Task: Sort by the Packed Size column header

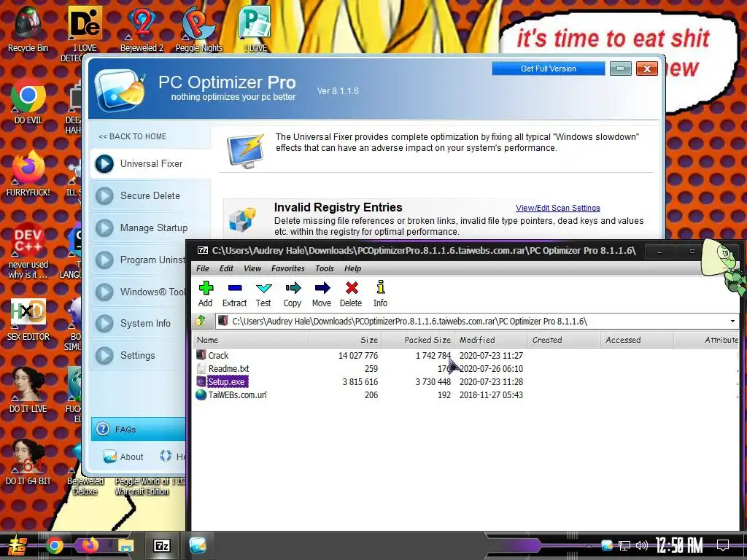Action: click(x=418, y=340)
